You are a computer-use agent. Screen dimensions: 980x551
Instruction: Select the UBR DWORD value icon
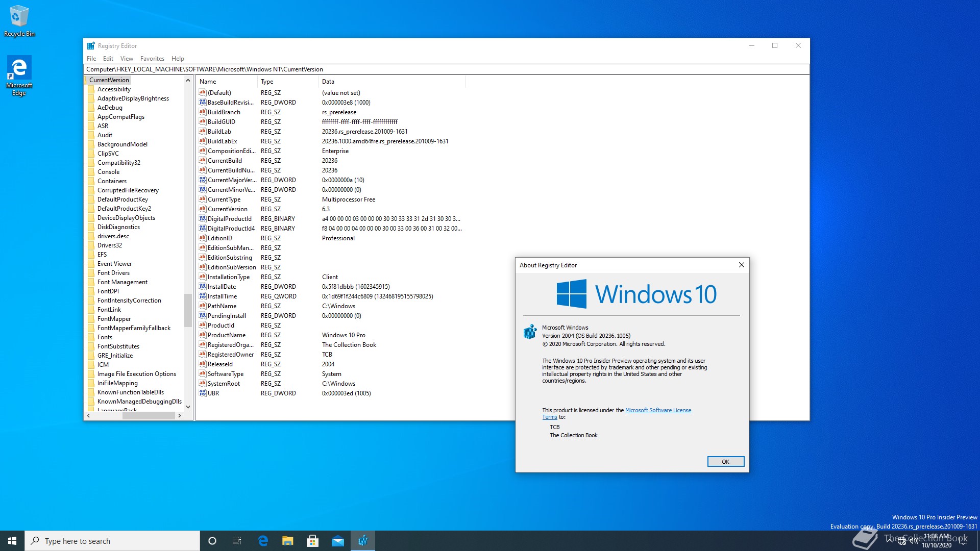point(203,393)
